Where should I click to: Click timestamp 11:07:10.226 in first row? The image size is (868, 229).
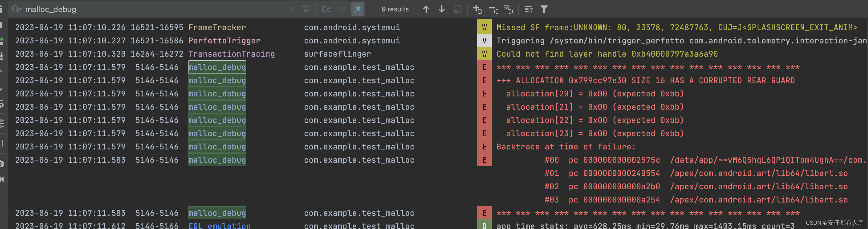(97, 27)
